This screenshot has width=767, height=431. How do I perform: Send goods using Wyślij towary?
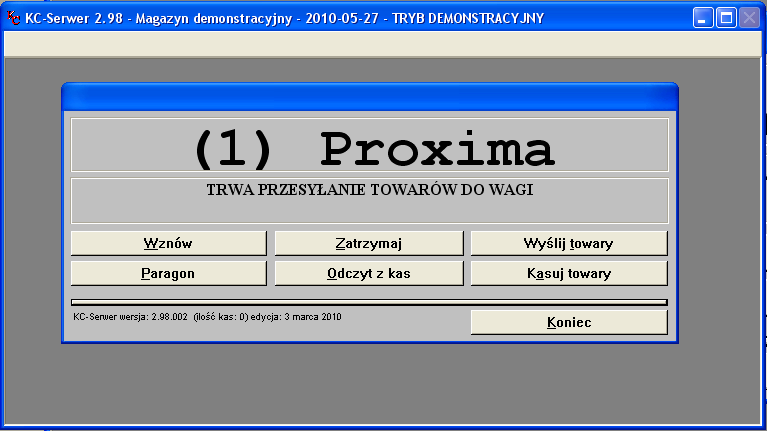pos(569,244)
